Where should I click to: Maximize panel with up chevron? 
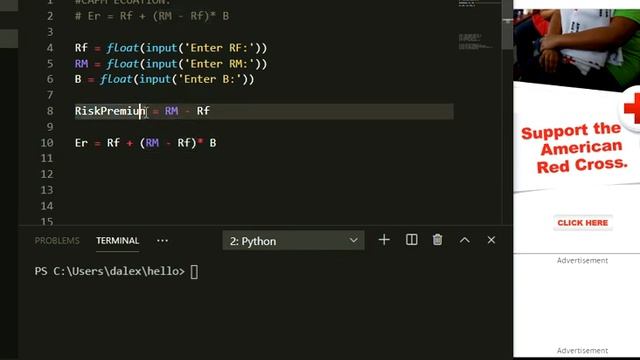(464, 240)
